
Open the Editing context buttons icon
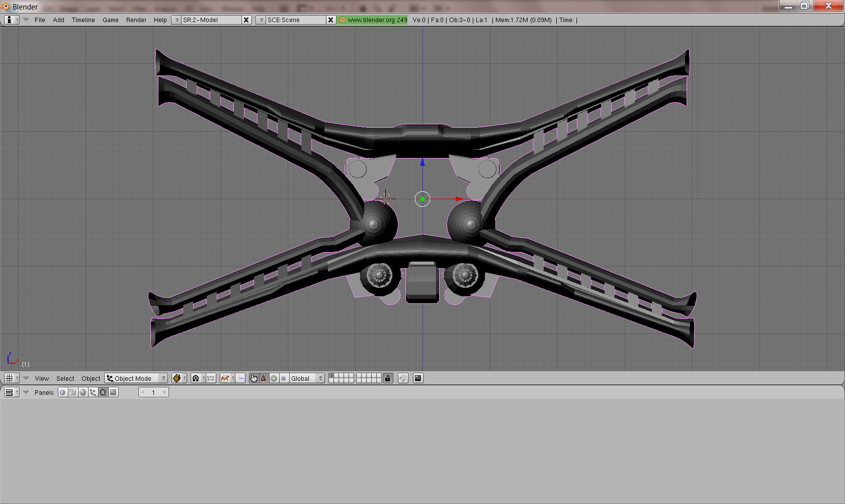103,392
